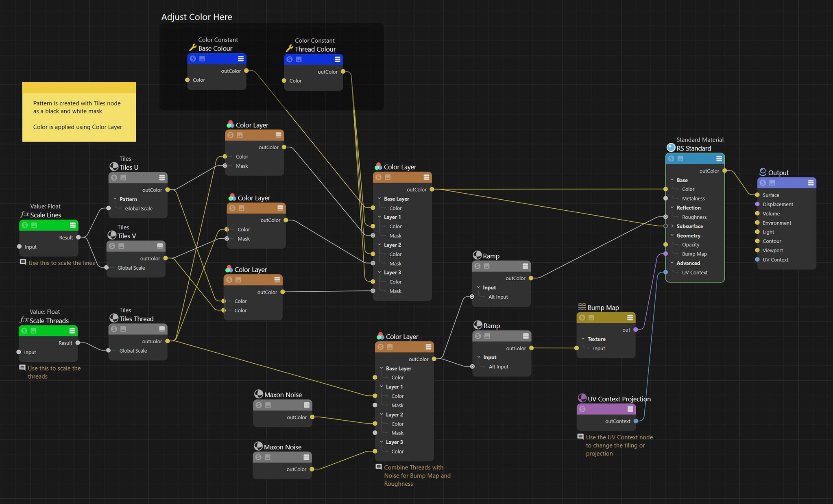Click the outColor port on Base Colour node
This screenshot has height=504, width=833.
246,71
